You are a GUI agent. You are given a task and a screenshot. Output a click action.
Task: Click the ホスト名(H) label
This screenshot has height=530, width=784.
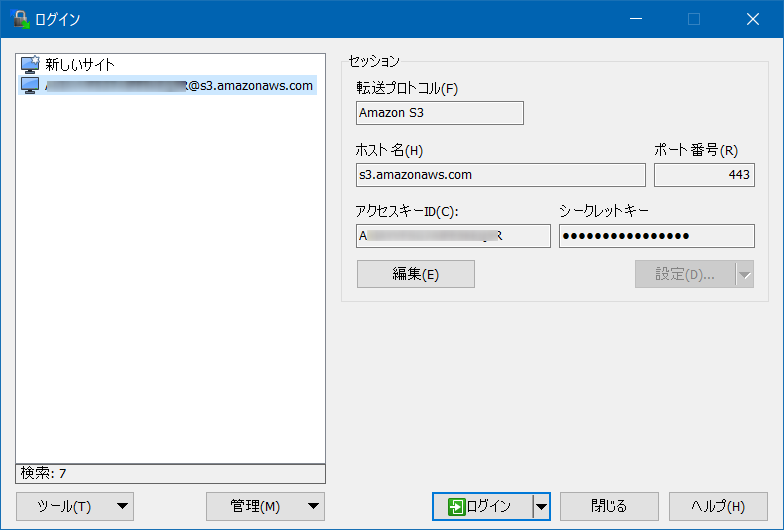389,150
